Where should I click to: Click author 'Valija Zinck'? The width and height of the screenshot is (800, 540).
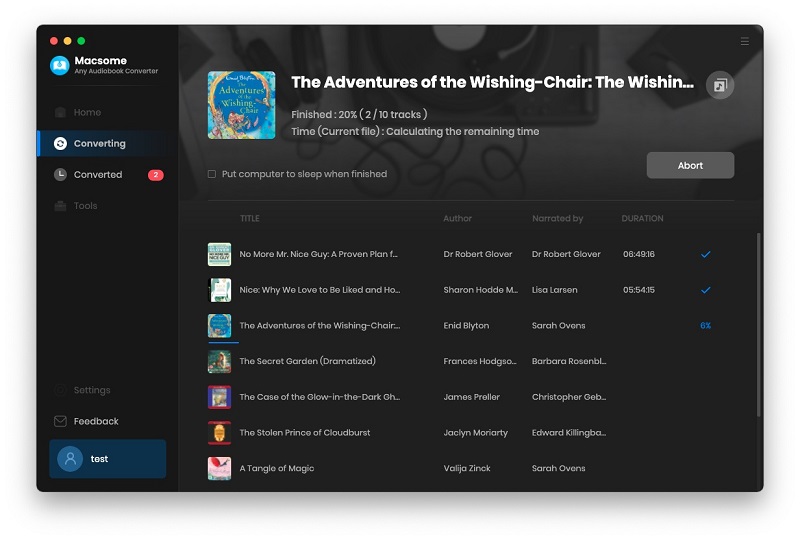coord(467,469)
